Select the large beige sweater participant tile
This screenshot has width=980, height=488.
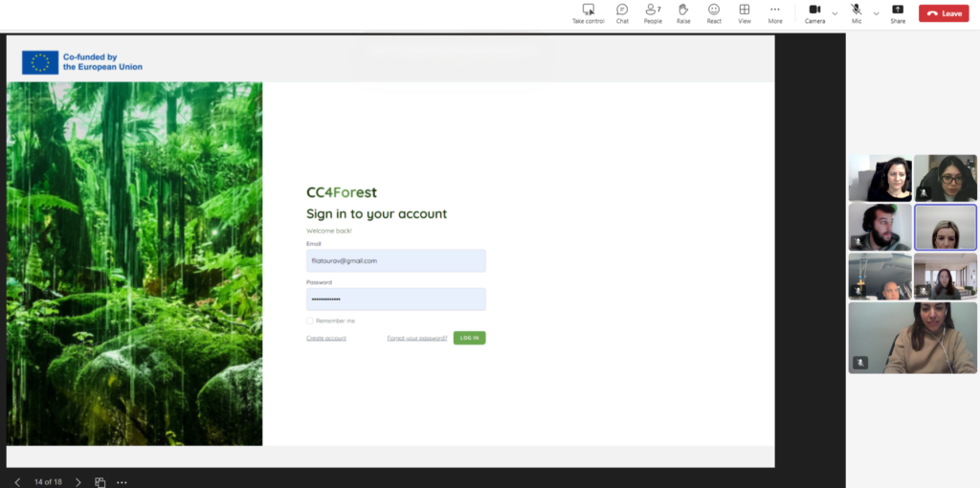click(x=912, y=338)
